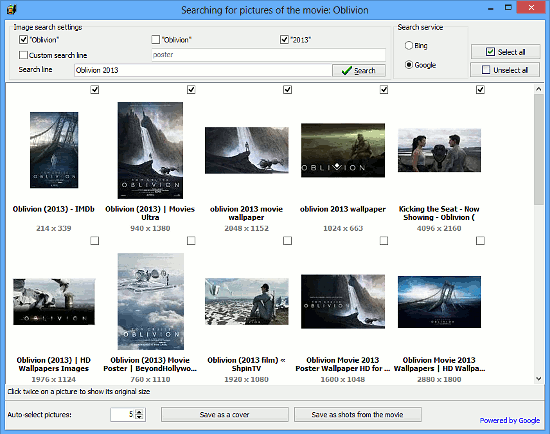Image resolution: width=550 pixels, height=434 pixels.
Task: Open the Powered by Google link
Action: (x=510, y=420)
